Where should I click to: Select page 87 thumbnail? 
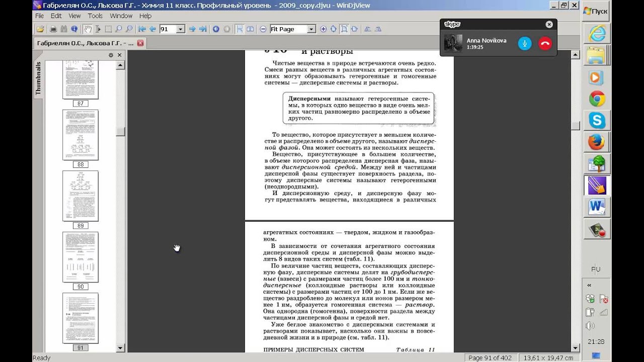tap(80, 79)
